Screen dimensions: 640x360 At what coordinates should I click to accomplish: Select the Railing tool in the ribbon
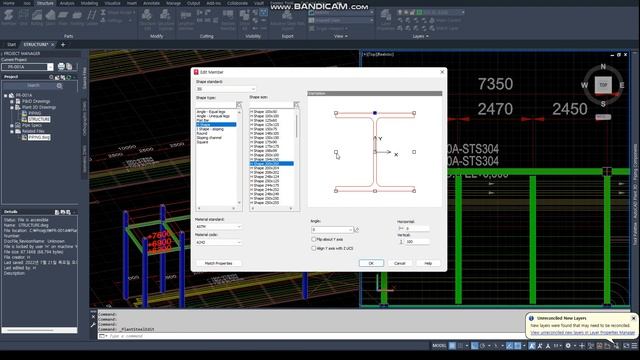click(37, 18)
